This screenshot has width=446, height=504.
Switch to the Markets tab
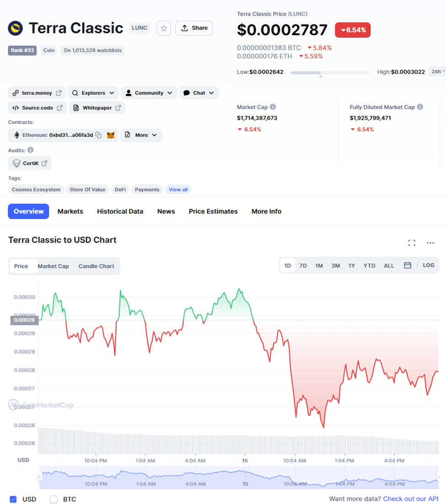(70, 211)
